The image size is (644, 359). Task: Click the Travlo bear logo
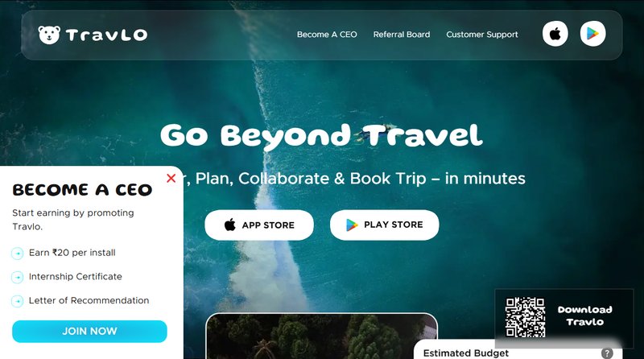[49, 35]
